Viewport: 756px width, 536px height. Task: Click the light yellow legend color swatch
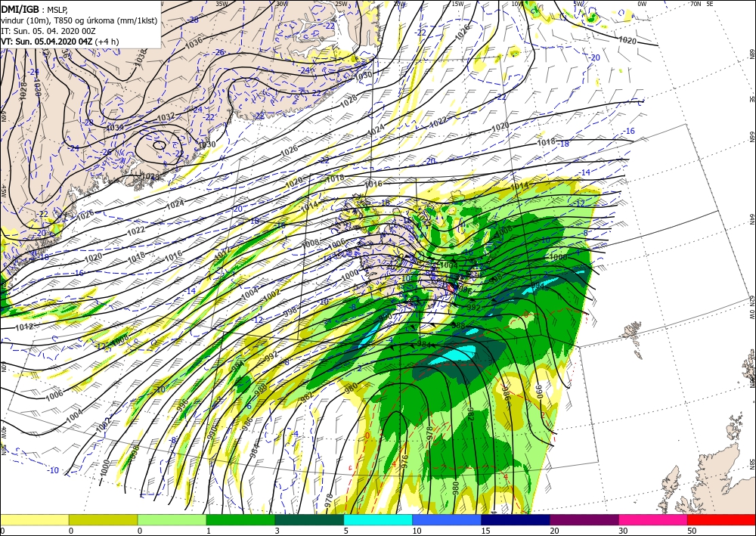[34, 519]
